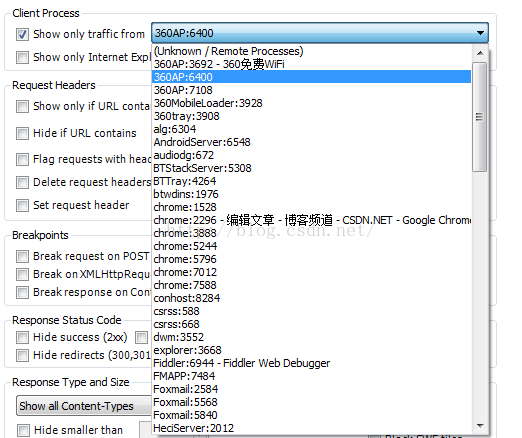522x438 pixels.
Task: Select 'chrome:2296' CSDN.NET Google Chrome entry
Action: point(312,220)
